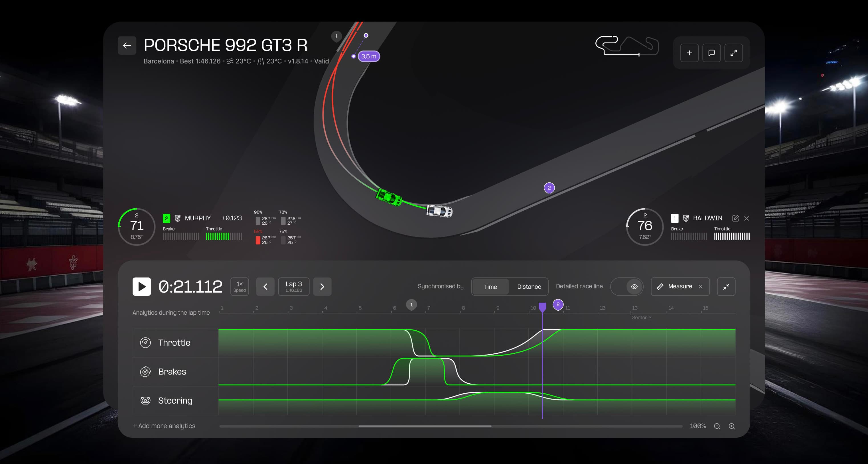The width and height of the screenshot is (868, 464).
Task: Expand track view to fullscreen
Action: 734,53
